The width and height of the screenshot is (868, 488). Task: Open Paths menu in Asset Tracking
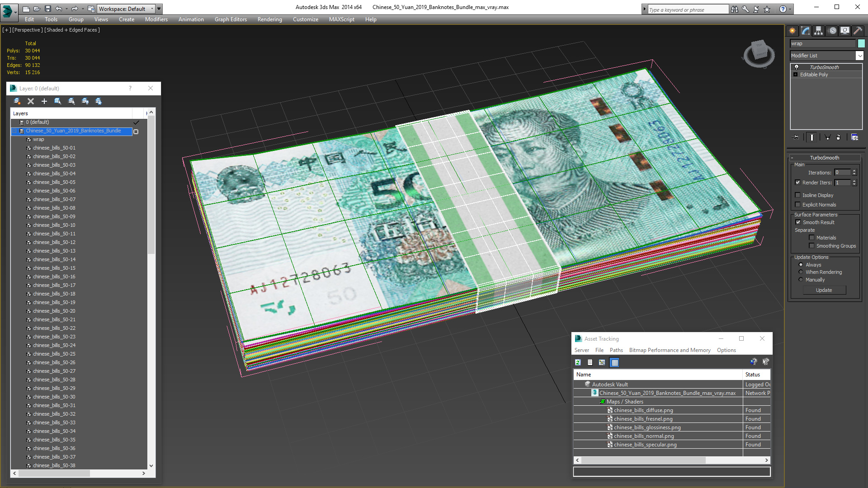(616, 350)
